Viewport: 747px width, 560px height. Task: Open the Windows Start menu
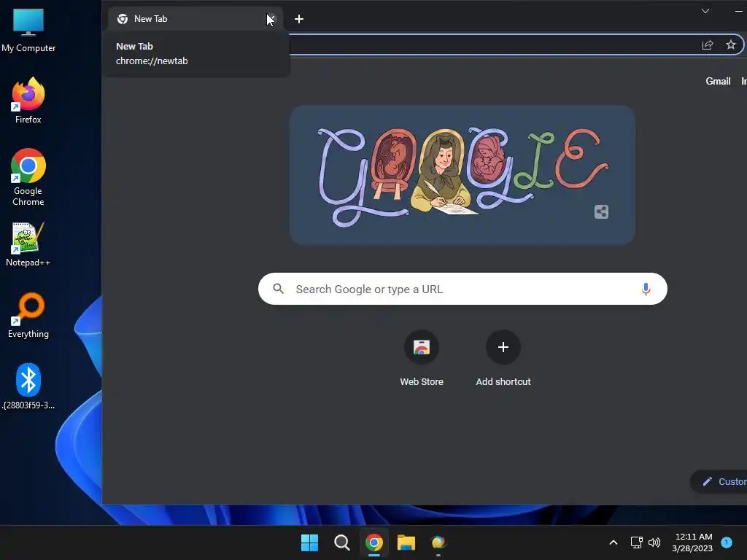coord(309,542)
